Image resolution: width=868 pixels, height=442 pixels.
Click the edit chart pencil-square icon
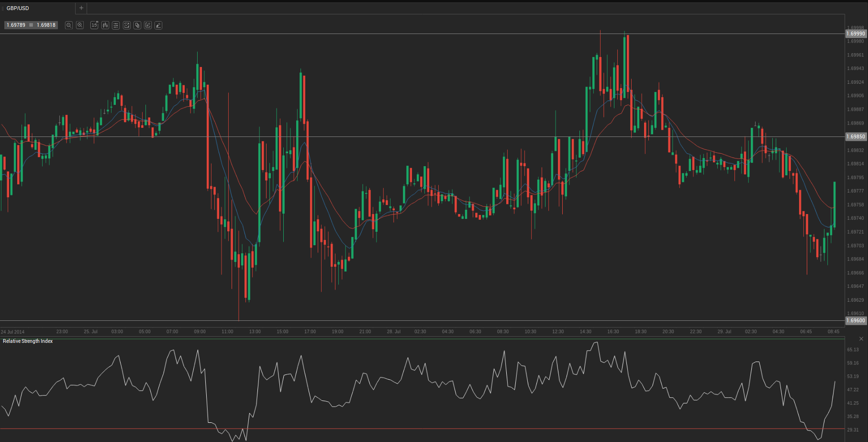[148, 25]
